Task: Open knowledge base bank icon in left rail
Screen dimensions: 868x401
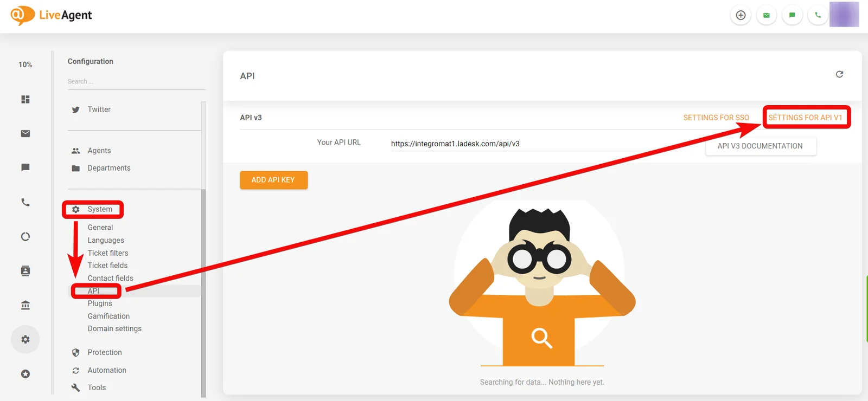Action: [x=25, y=305]
